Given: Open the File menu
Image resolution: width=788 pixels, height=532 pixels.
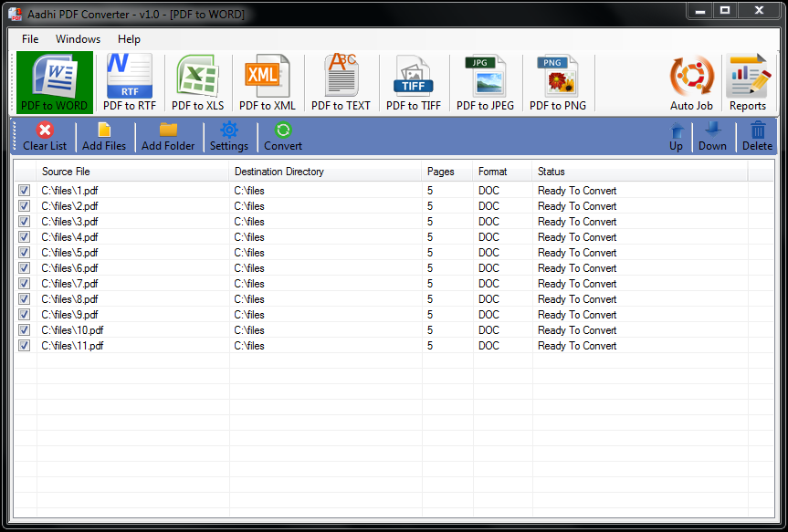Looking at the screenshot, I should 30,39.
